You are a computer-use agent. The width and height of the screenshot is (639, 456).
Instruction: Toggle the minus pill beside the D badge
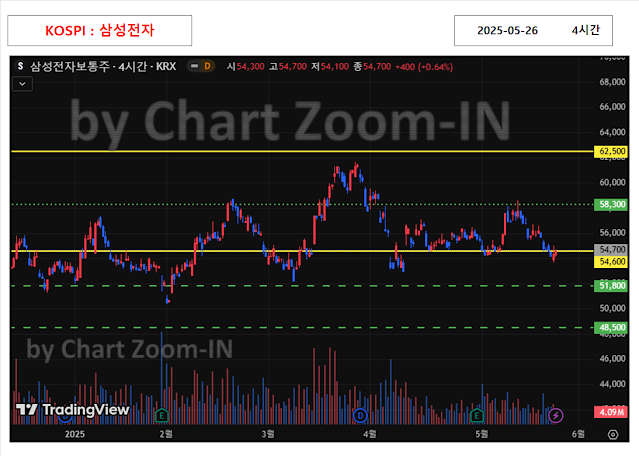coord(195,66)
